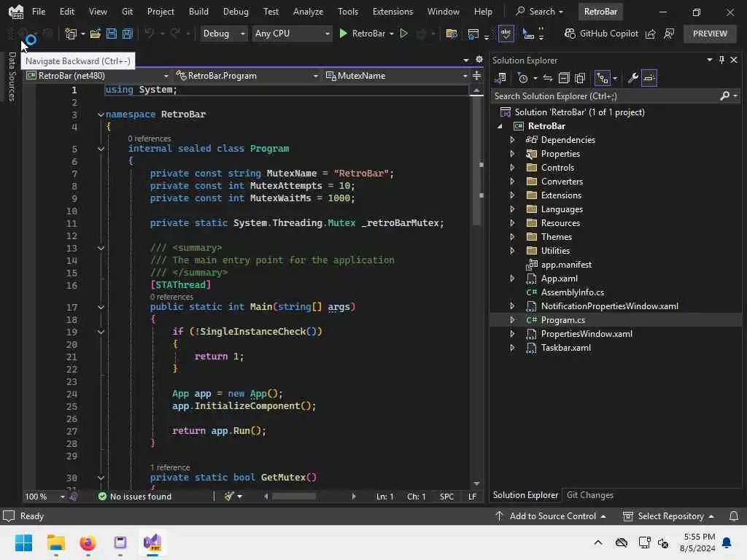Click the Save All toolbar icon
Image resolution: width=747 pixels, height=560 pixels.
127,34
